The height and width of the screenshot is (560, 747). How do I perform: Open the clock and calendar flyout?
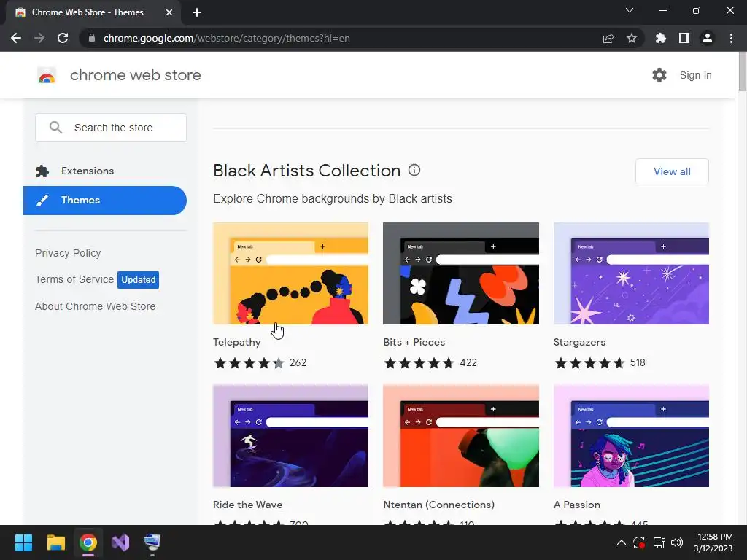pos(713,542)
